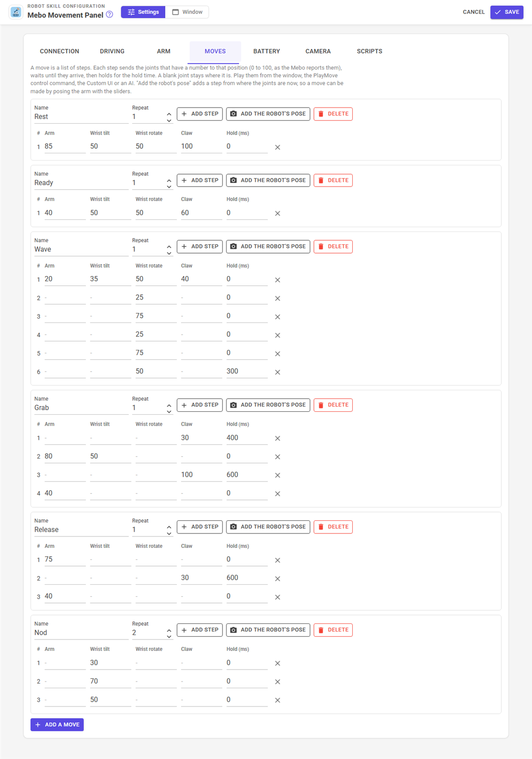Delete the Nod move

pos(333,630)
